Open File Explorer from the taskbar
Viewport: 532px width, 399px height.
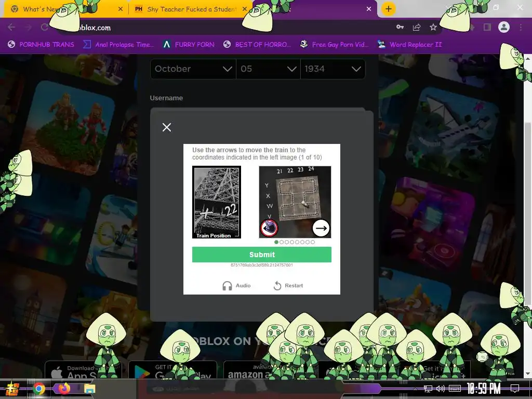(89, 389)
